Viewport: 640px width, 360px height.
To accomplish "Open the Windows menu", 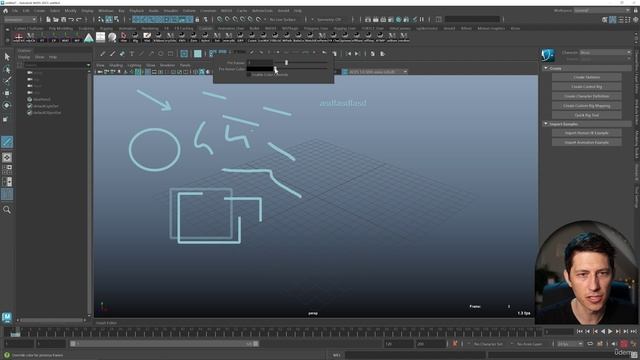I will [106, 11].
